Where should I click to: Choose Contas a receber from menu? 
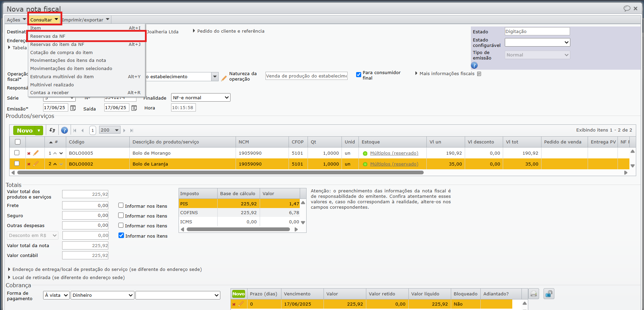(x=50, y=92)
